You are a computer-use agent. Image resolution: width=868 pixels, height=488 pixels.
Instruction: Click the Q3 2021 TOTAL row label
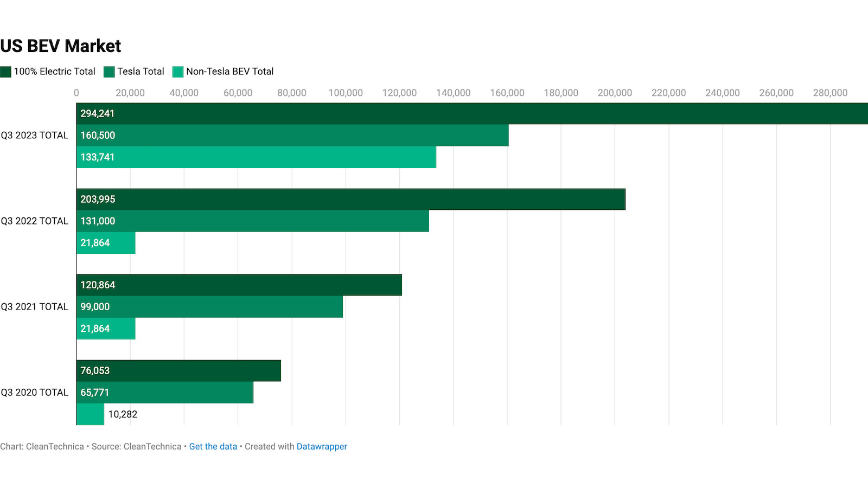pyautogui.click(x=35, y=307)
